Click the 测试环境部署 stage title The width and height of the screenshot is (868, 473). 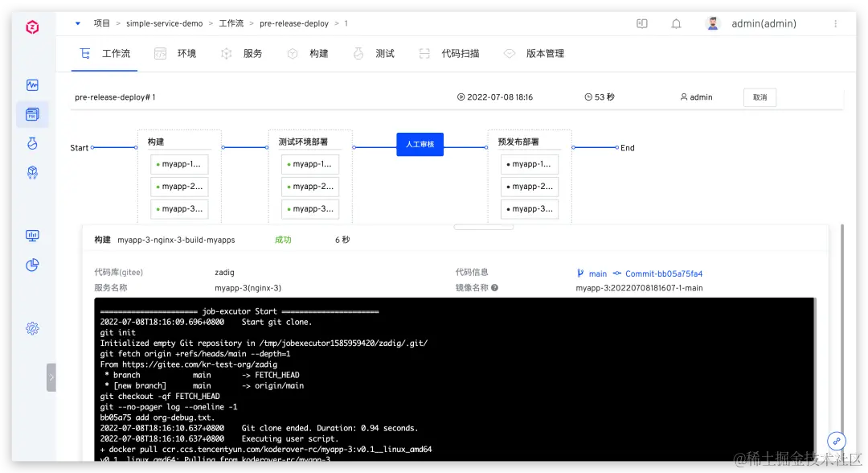coord(303,142)
